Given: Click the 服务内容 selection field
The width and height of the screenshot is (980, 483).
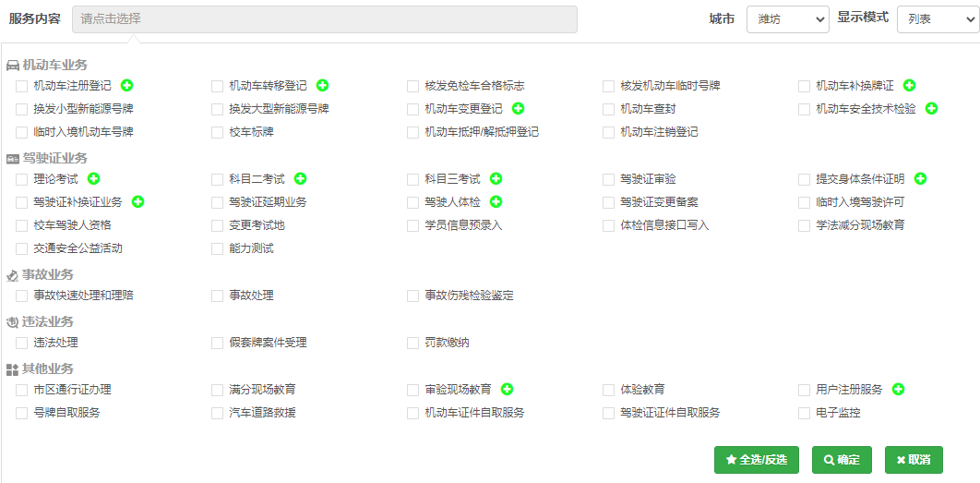Looking at the screenshot, I should click(x=324, y=18).
